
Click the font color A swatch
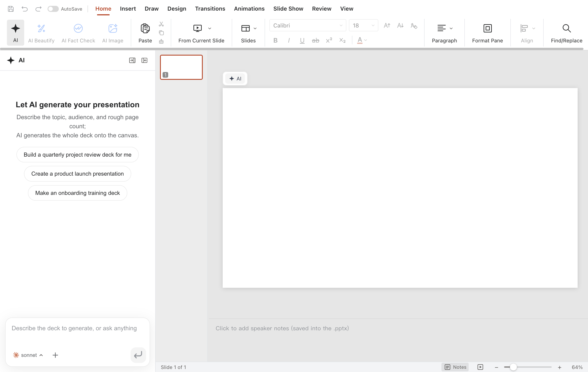pos(360,40)
